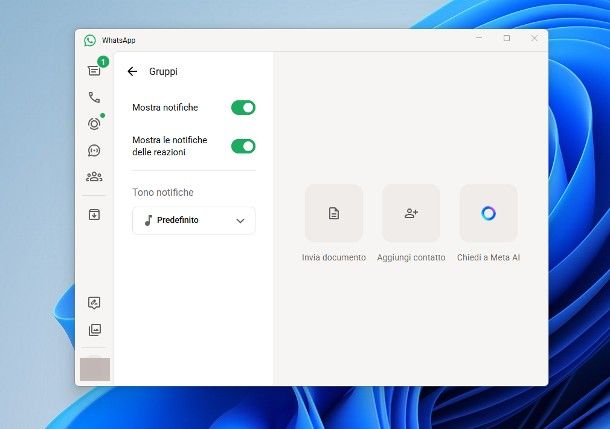This screenshot has width=610, height=429.
Task: Click the Invia documento tile
Action: pos(334,213)
